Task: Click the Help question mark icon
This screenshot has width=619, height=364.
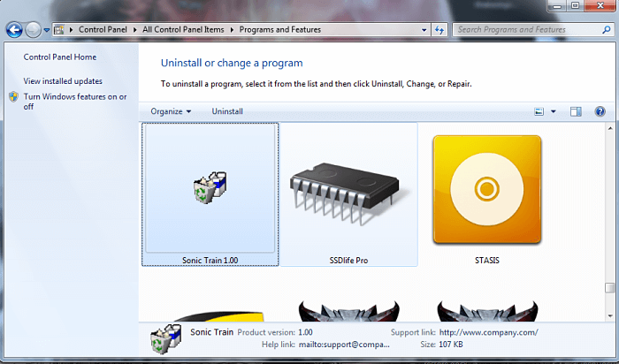Action: (600, 111)
